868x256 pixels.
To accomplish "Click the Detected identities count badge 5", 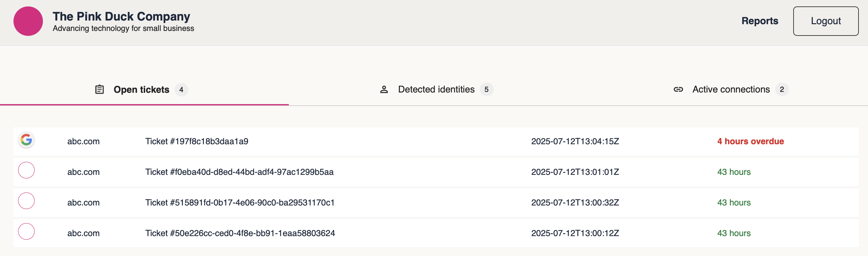I will pos(486,90).
